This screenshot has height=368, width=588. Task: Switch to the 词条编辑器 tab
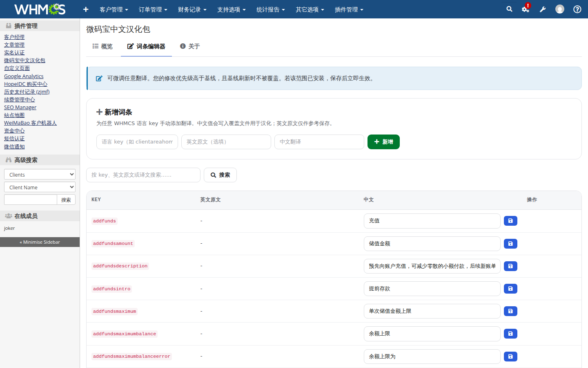(x=146, y=47)
